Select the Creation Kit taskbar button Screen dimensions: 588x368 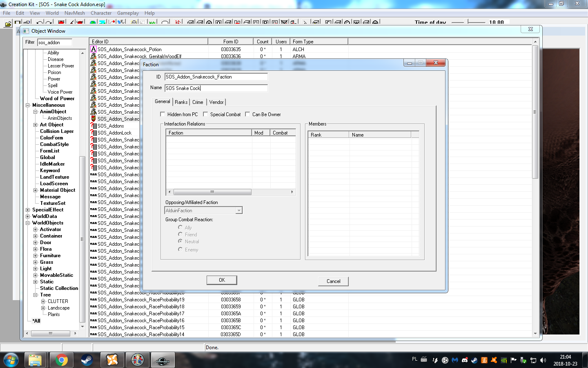point(163,360)
